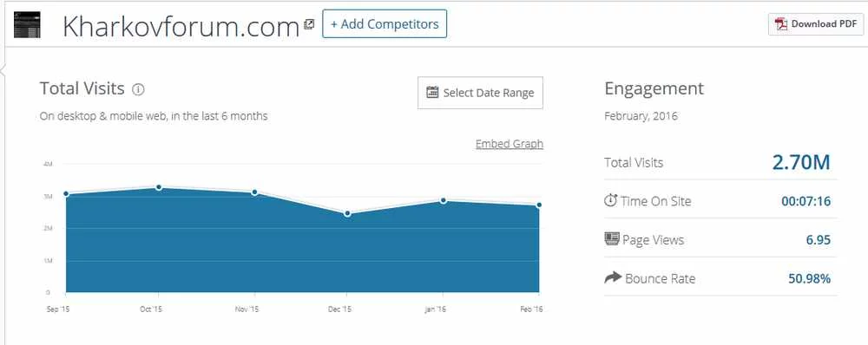Image resolution: width=868 pixels, height=345 pixels.
Task: Open the external link icon beside Kharkovforum.com
Action: click(309, 23)
